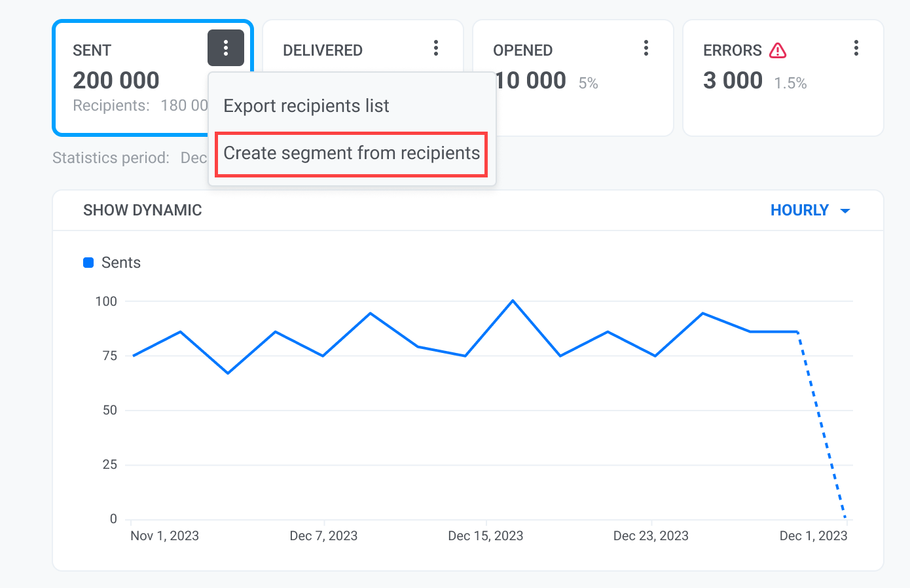This screenshot has height=588, width=910.
Task: Click the chart peak above Dec 15, 2023
Action: click(513, 301)
